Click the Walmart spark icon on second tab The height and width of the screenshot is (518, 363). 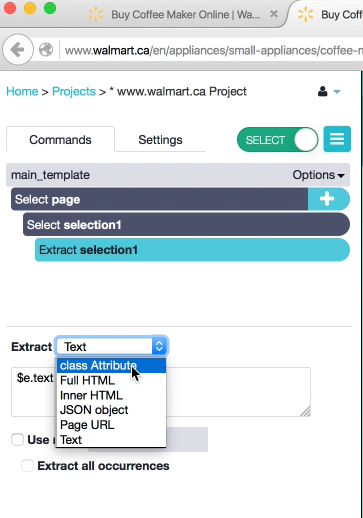pyautogui.click(x=305, y=14)
